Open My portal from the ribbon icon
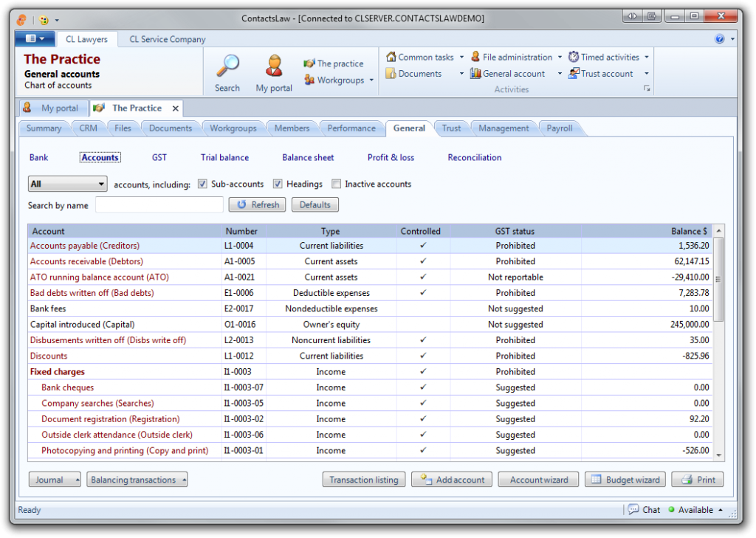 coord(274,66)
